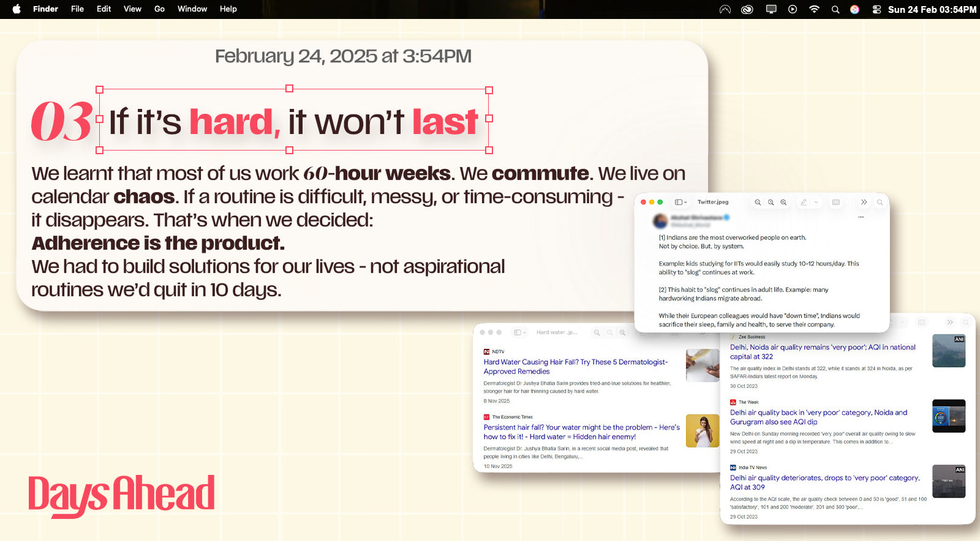The image size is (980, 541).
Task: Open the File menu
Action: (x=77, y=9)
